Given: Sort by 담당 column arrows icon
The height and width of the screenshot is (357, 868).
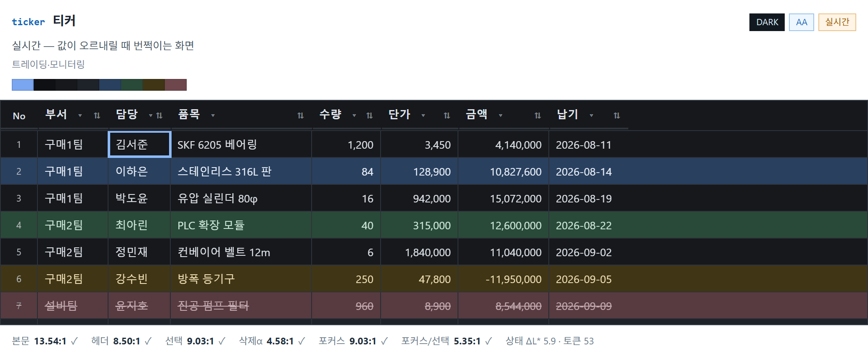Looking at the screenshot, I should click(159, 115).
